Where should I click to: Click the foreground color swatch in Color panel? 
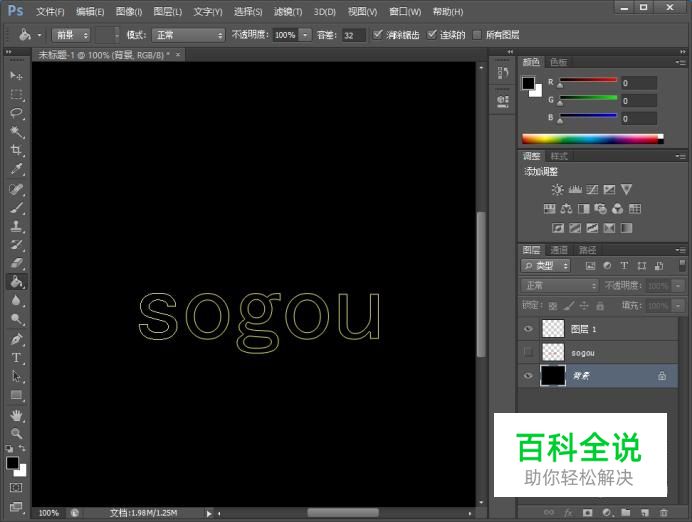[x=528, y=83]
